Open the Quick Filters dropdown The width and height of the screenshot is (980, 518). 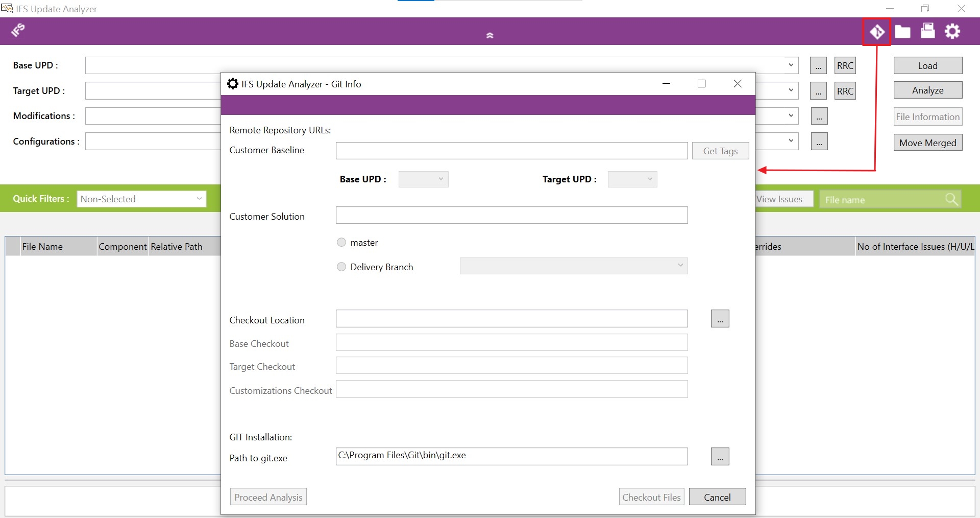coord(141,199)
